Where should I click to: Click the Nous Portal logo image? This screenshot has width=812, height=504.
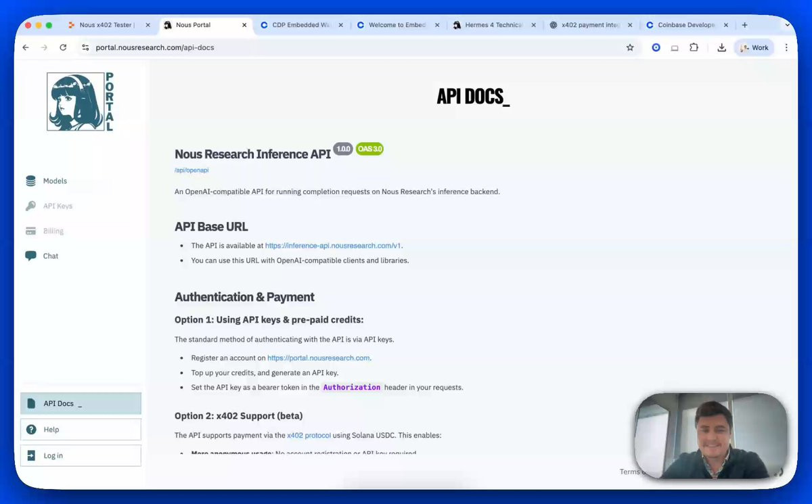pyautogui.click(x=80, y=101)
